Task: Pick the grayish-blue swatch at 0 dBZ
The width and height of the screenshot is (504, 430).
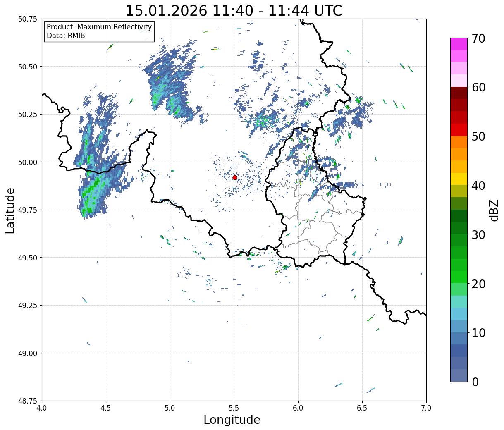Action: click(459, 375)
